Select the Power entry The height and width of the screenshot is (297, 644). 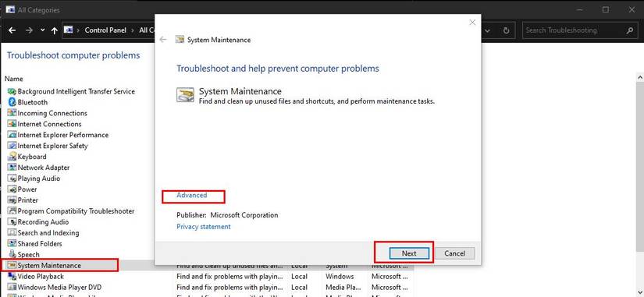click(x=27, y=189)
